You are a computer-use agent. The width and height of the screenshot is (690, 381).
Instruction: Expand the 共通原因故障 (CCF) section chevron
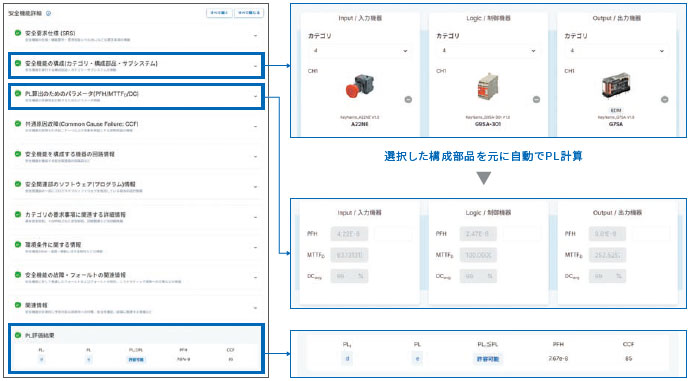click(256, 127)
